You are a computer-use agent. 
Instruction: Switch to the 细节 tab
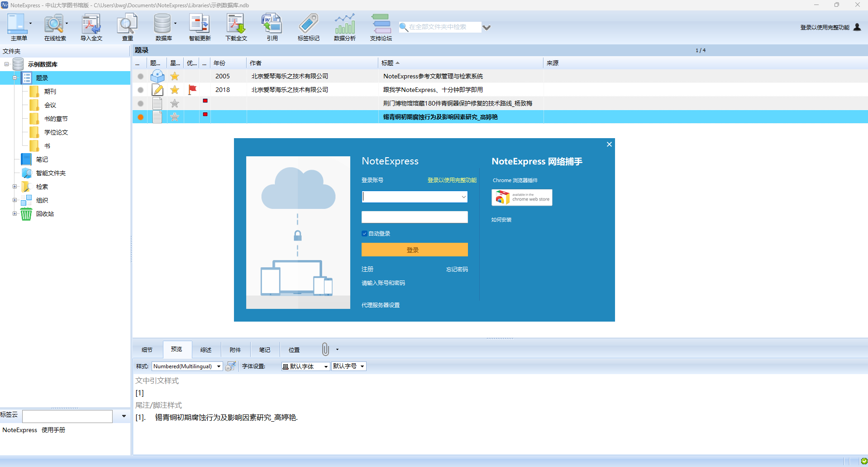[x=147, y=350]
